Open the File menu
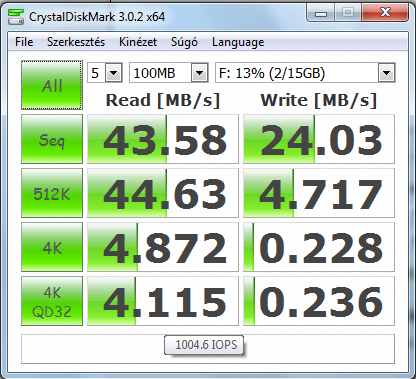Image resolution: width=416 pixels, height=379 pixels. click(24, 42)
